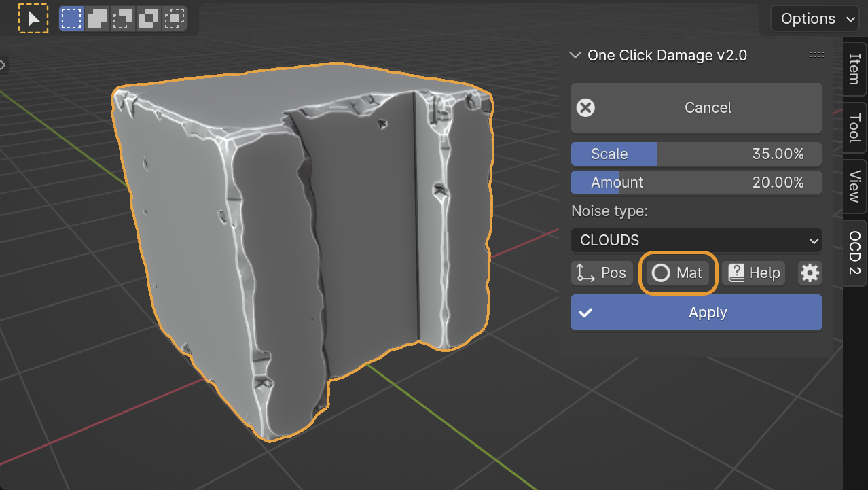This screenshot has width=868, height=490.
Task: Open the Options dropdown
Action: coord(815,18)
